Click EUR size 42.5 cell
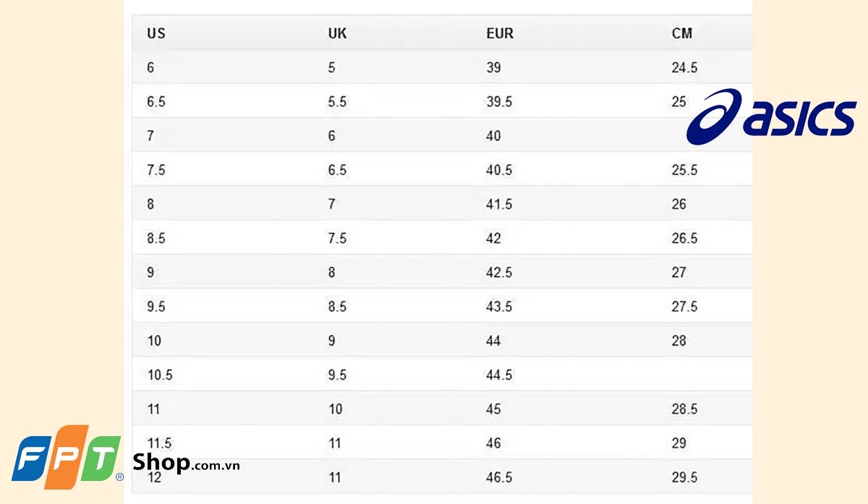 pyautogui.click(x=499, y=273)
